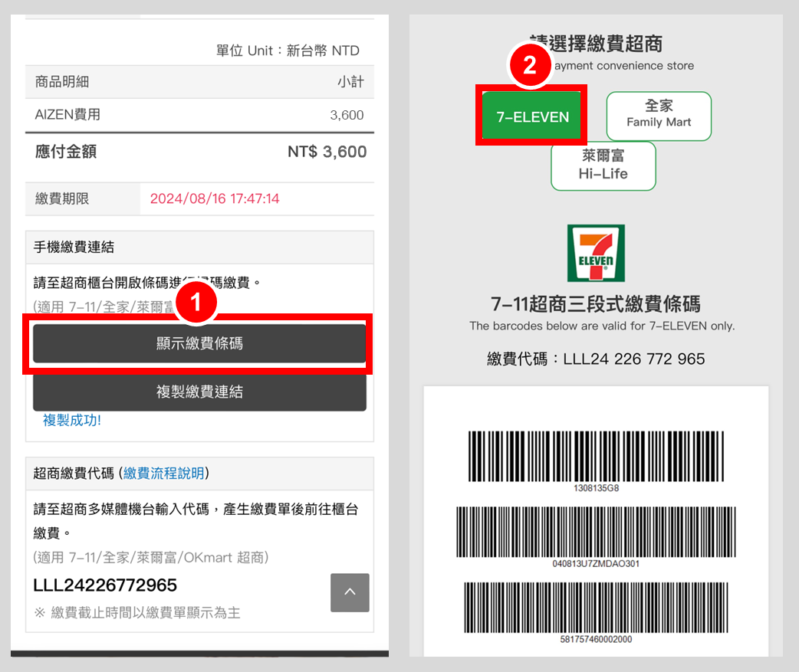Select the 萊爾富 Hi-Life store option

coord(603,166)
